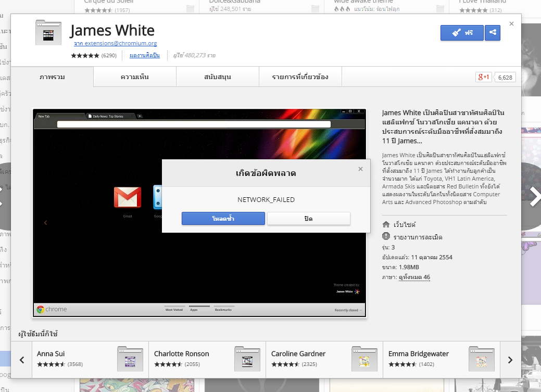
Task: Select the Overview tab (ภาพรวม)
Action: click(52, 77)
